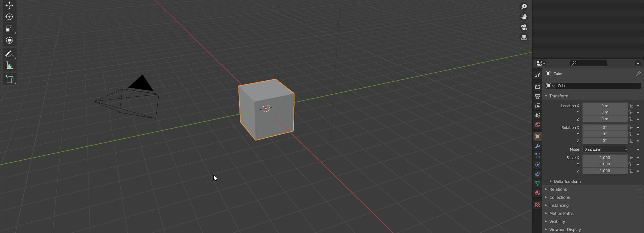Click the Scale X value field
Image resolution: width=644 pixels, height=233 pixels.
(x=604, y=158)
